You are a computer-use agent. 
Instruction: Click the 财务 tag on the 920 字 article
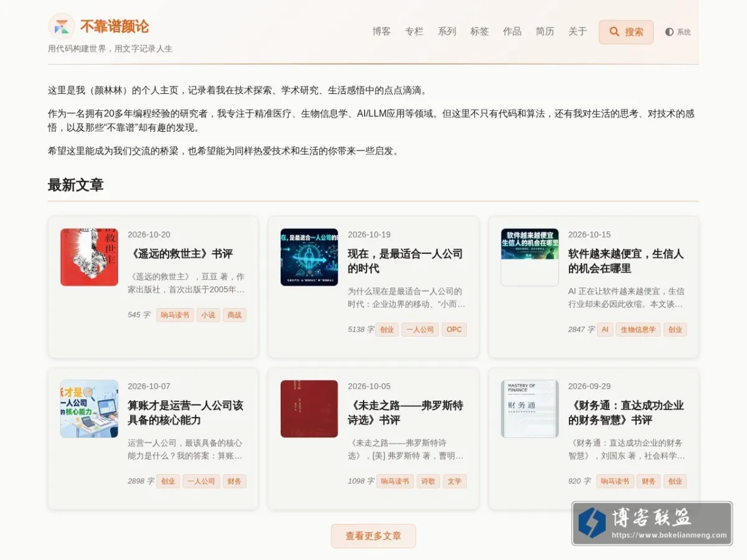pos(649,482)
